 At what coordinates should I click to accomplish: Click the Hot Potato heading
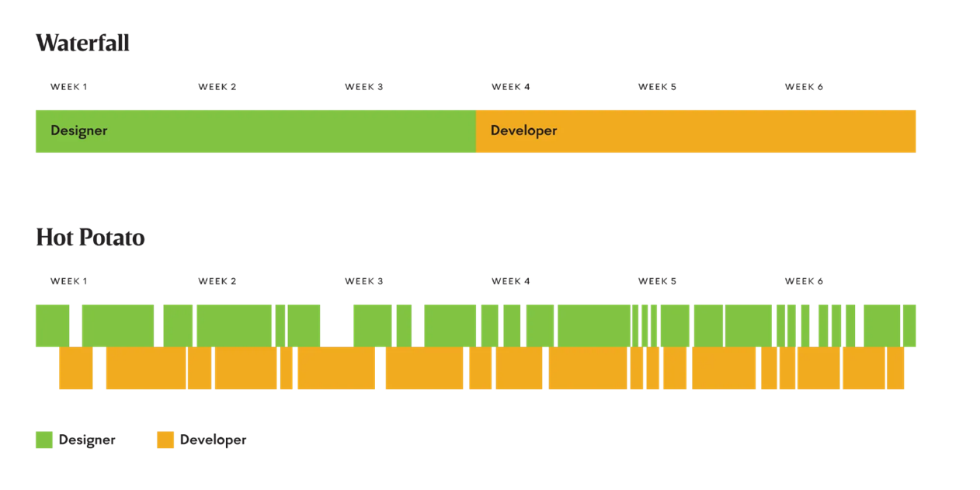pyautogui.click(x=90, y=237)
